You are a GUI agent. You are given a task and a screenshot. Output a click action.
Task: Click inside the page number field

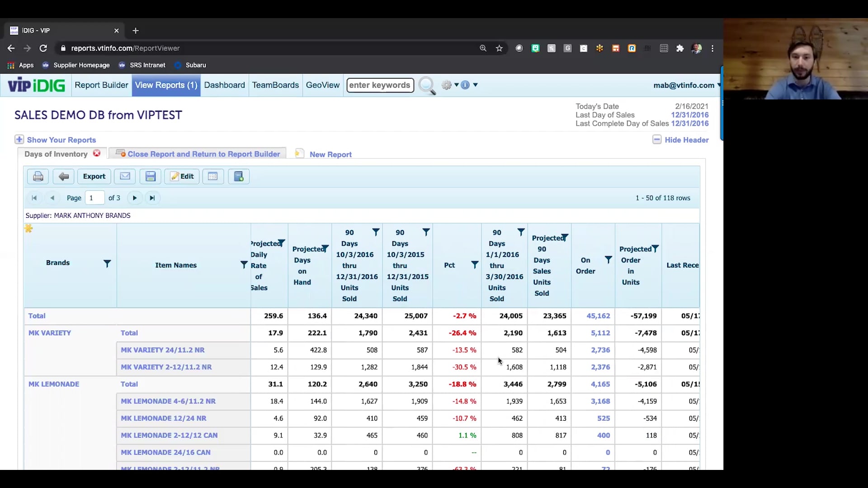pyautogui.click(x=94, y=198)
